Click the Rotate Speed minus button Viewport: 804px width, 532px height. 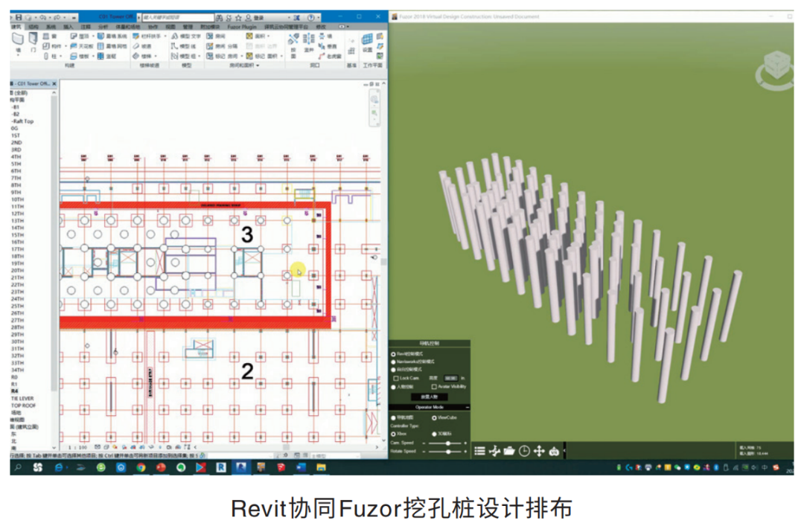coord(424,452)
